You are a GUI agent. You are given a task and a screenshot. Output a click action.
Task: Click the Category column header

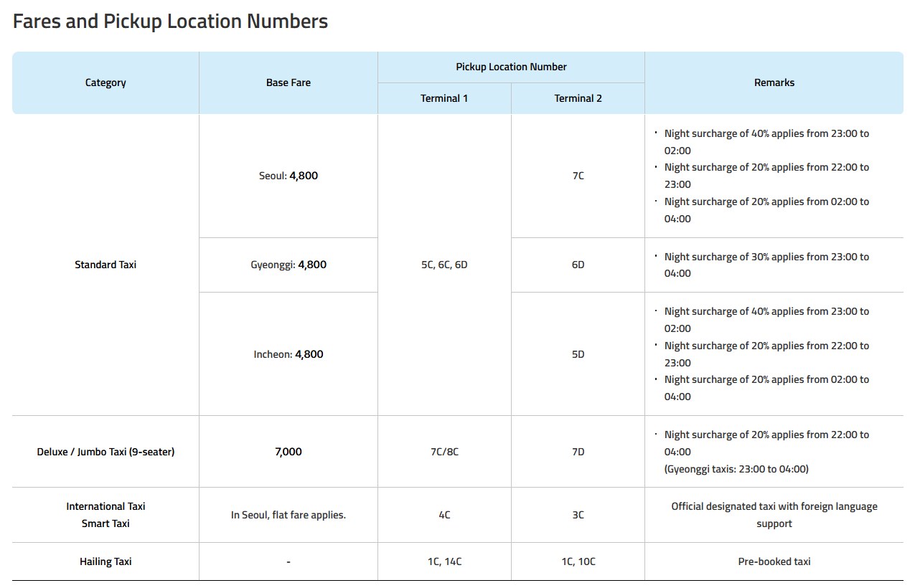click(x=105, y=82)
